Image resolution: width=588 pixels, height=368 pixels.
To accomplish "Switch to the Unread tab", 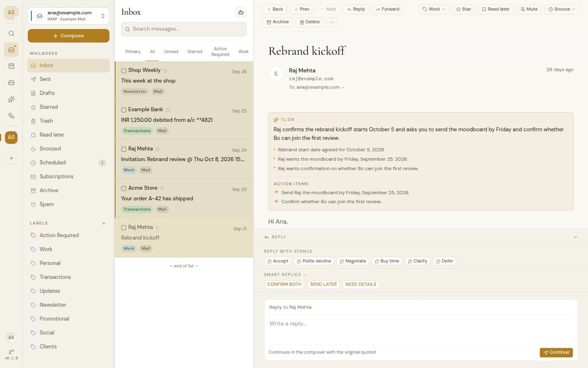I will tap(171, 52).
